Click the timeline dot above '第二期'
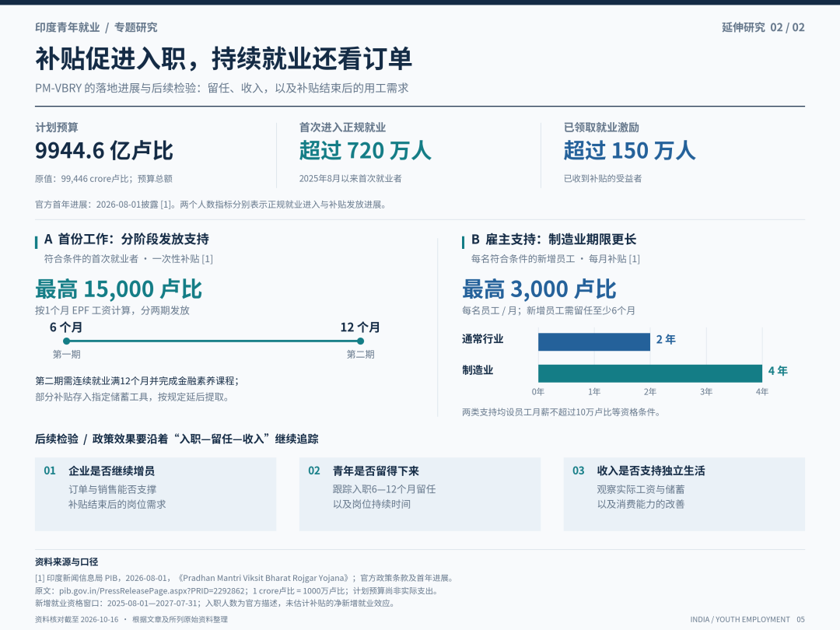The width and height of the screenshot is (840, 630). coord(361,341)
